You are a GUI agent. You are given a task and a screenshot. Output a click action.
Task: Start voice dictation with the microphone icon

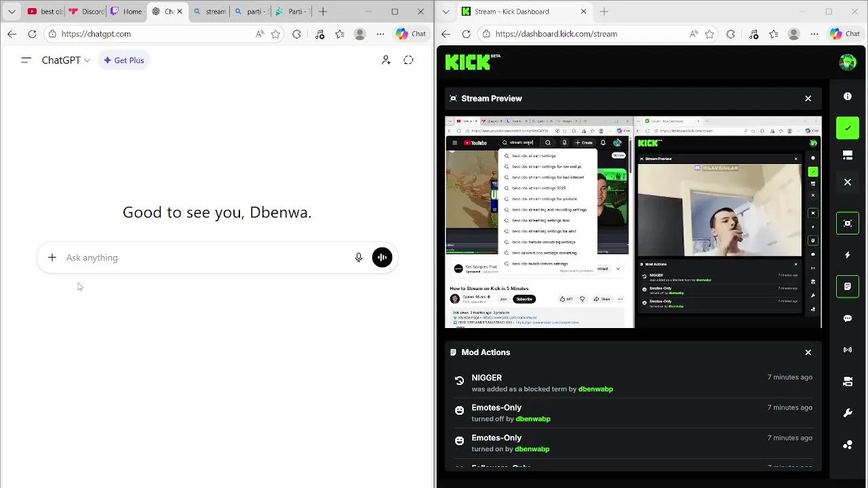[359, 258]
